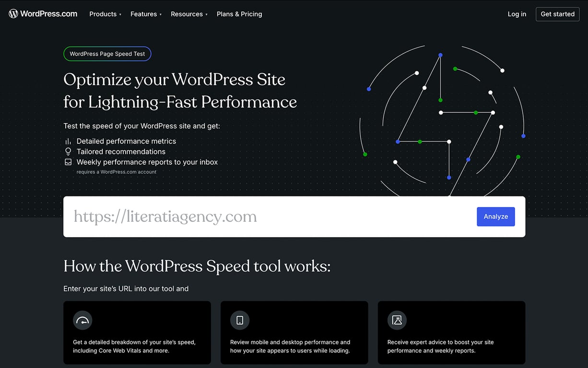Select the mobile phone icon on the review card

239,320
